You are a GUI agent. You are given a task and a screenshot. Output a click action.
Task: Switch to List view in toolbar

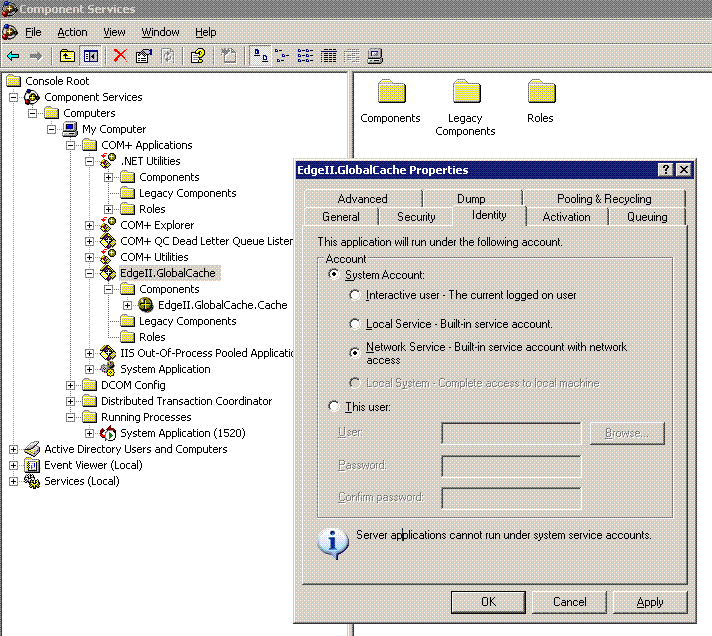point(305,56)
